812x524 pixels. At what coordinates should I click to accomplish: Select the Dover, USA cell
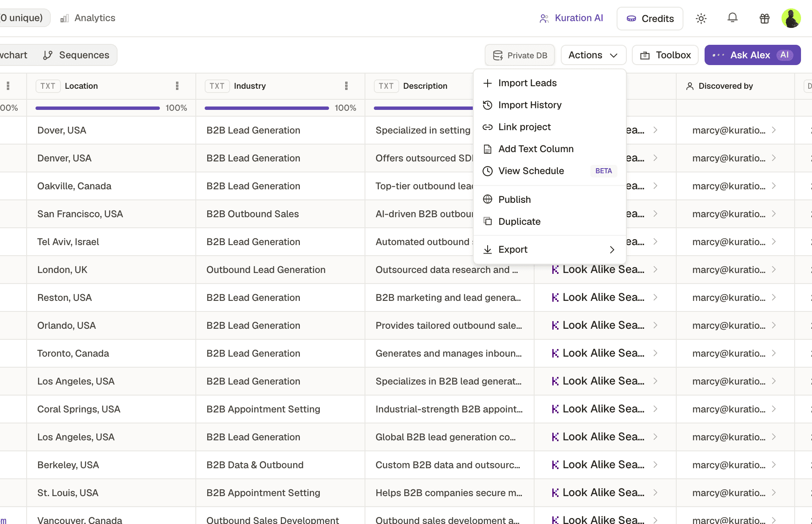pyautogui.click(x=111, y=131)
